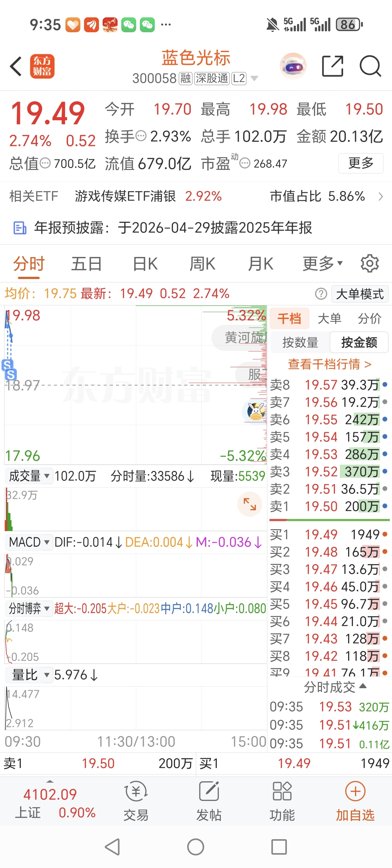Open 成交量 indicator dropdown
Image resolution: width=392 pixels, height=868 pixels.
[29, 476]
